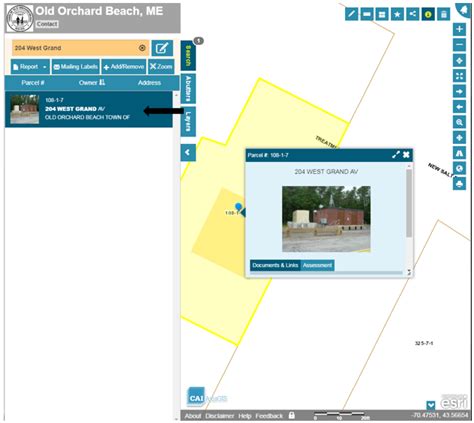Zoom out with minus button
The width and height of the screenshot is (474, 423).
(x=459, y=45)
